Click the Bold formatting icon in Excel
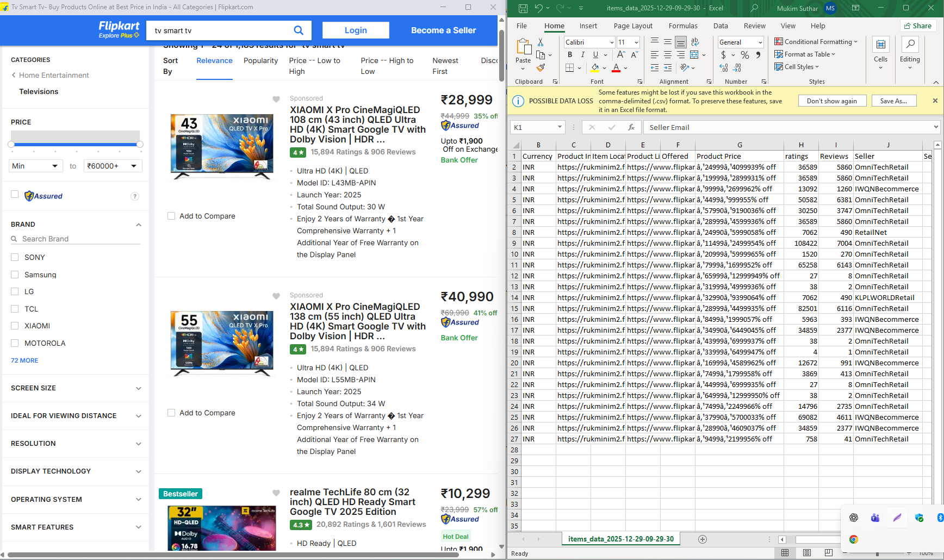Viewport: 944px width, 560px height. 569,55
